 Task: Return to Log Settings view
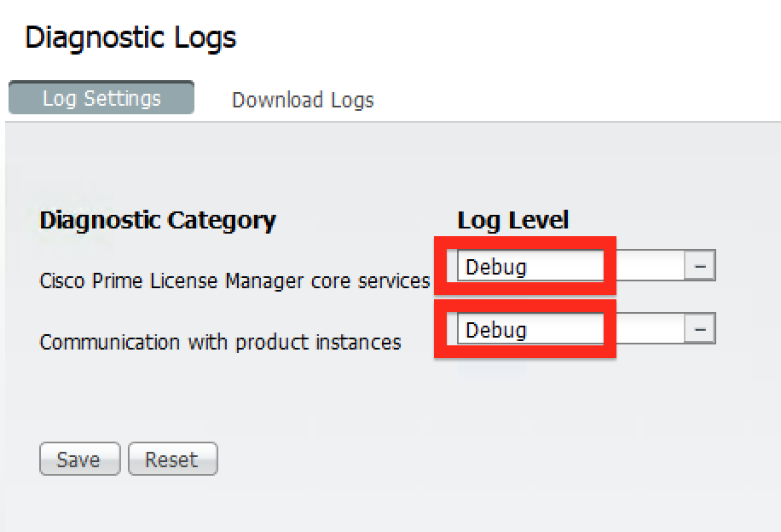pos(101,98)
